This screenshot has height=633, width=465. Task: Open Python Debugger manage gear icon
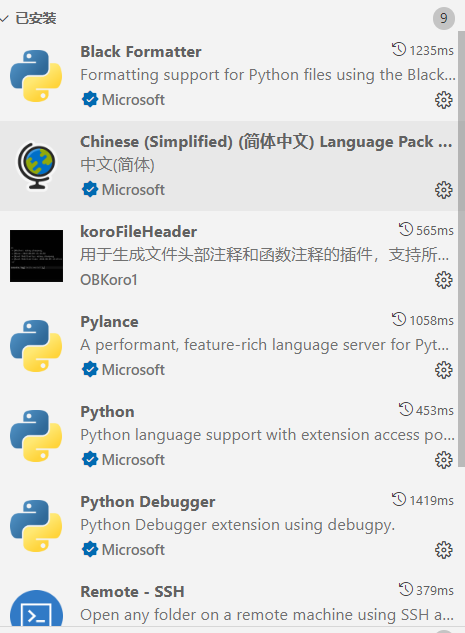(x=444, y=550)
